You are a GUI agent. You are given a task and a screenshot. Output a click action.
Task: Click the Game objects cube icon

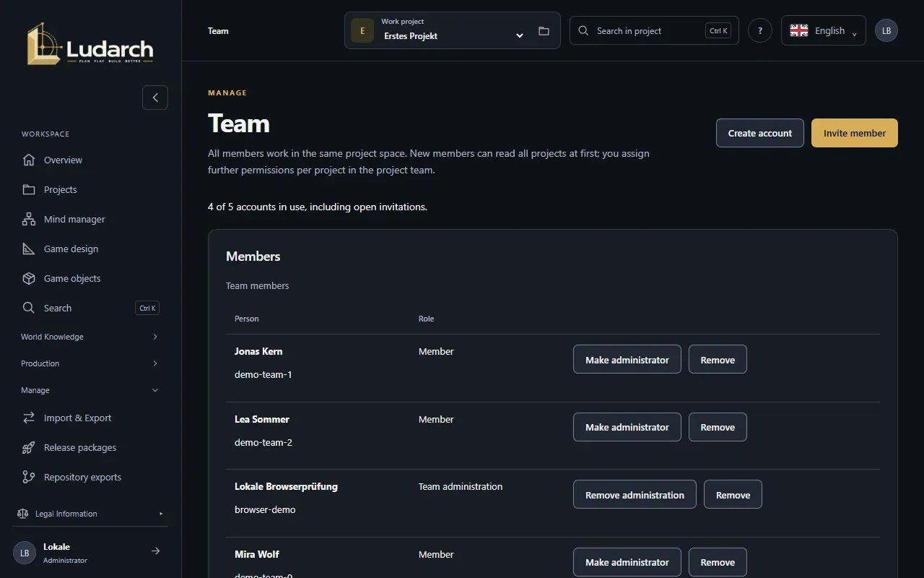[x=29, y=278]
